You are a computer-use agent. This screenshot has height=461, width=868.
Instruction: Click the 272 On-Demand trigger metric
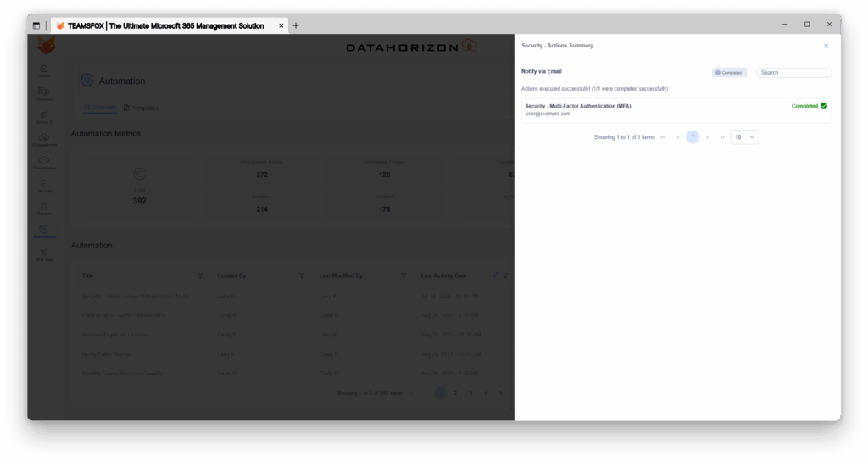pos(262,175)
